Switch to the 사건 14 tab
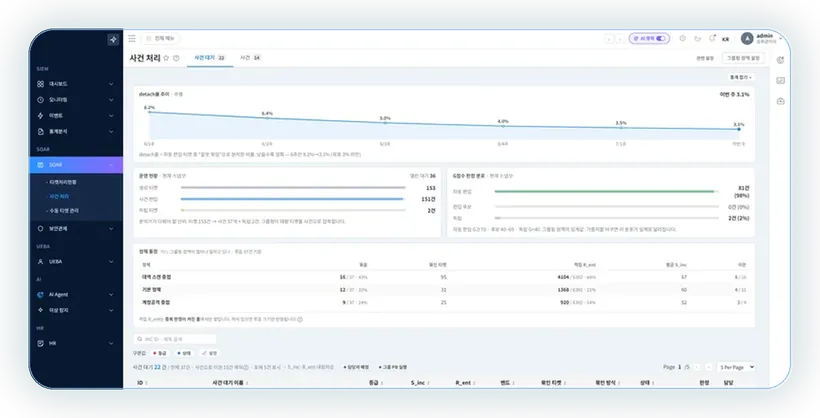 click(250, 58)
